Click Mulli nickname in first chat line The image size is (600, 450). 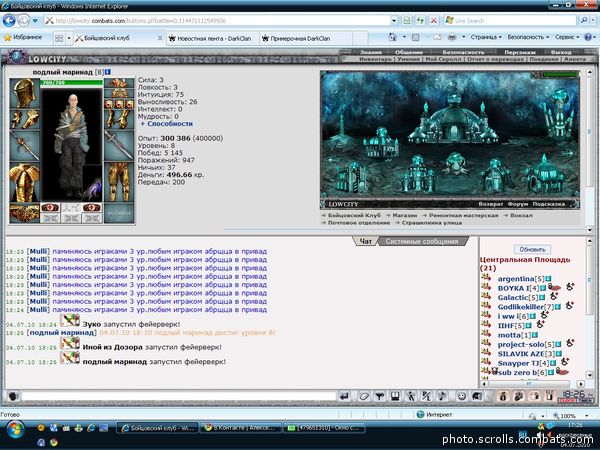pos(39,251)
